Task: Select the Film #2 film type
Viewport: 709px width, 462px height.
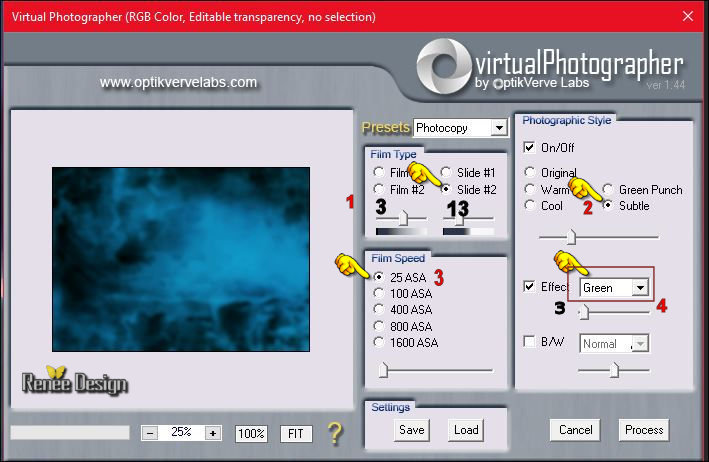Action: [379, 189]
